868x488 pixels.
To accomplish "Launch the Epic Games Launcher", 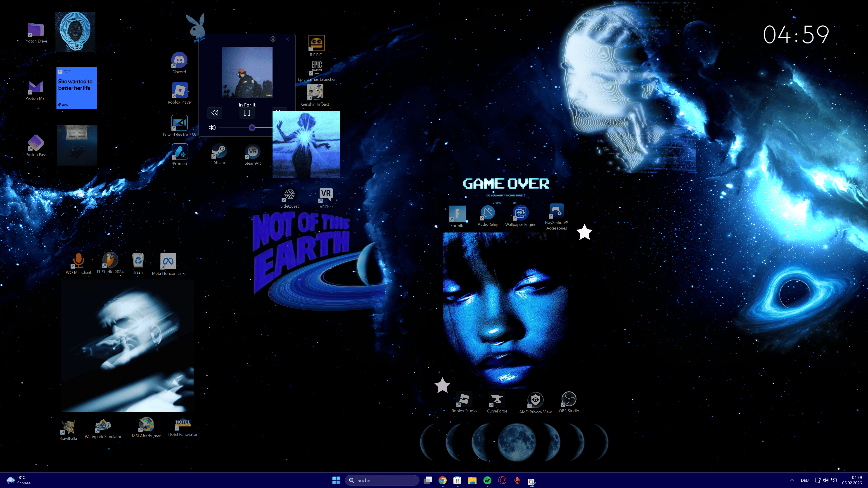I will coord(317,71).
